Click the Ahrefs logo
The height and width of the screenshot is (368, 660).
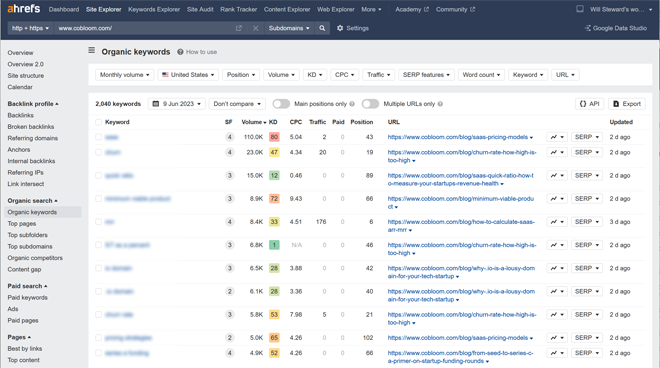pyautogui.click(x=24, y=8)
